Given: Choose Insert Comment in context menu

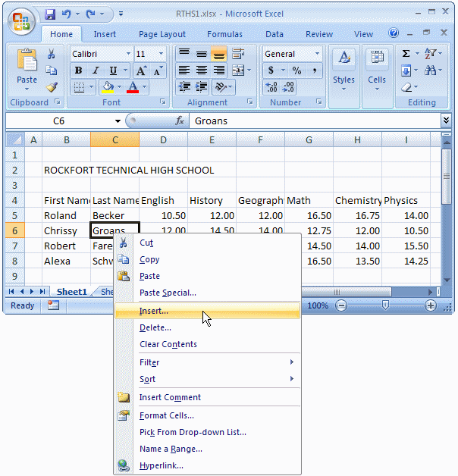Looking at the screenshot, I should (208, 397).
